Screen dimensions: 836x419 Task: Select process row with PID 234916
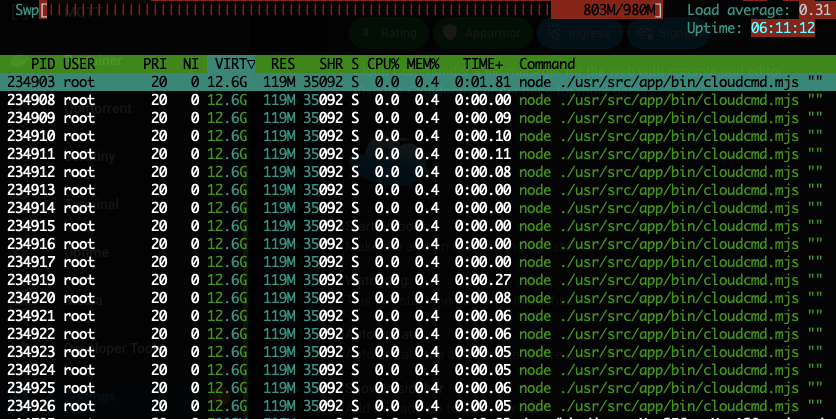(x=418, y=244)
